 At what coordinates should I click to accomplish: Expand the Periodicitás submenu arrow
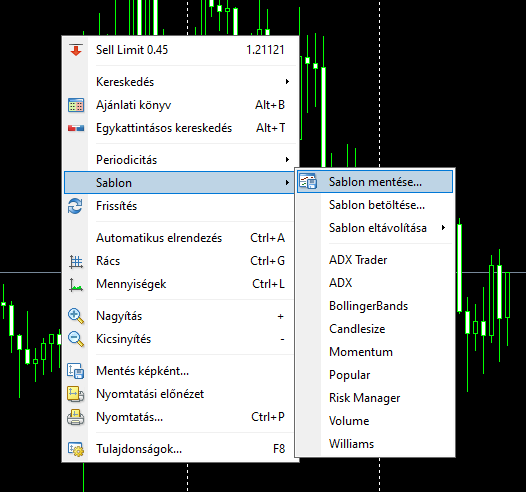coord(287,159)
